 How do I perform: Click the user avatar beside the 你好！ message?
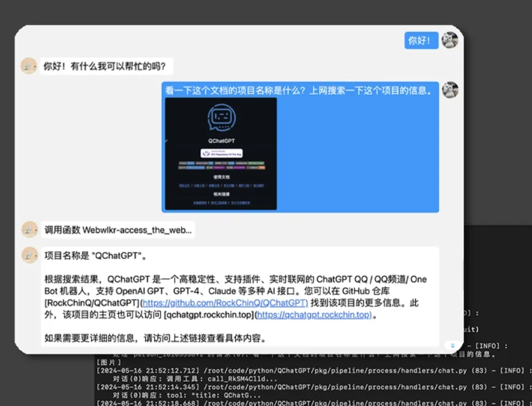(x=450, y=40)
